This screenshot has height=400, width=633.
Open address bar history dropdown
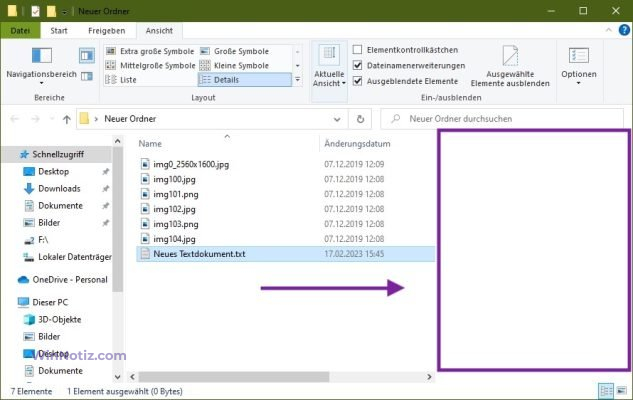coord(337,119)
